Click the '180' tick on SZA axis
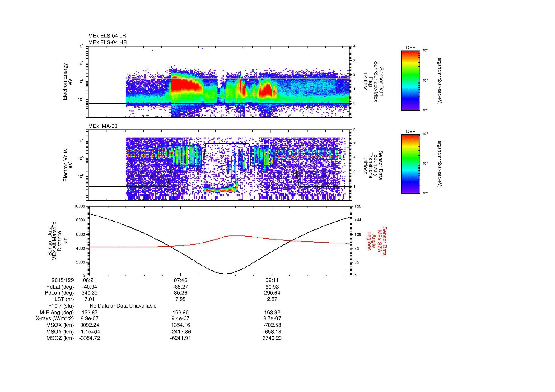The width and height of the screenshot is (555, 392). tap(358, 206)
